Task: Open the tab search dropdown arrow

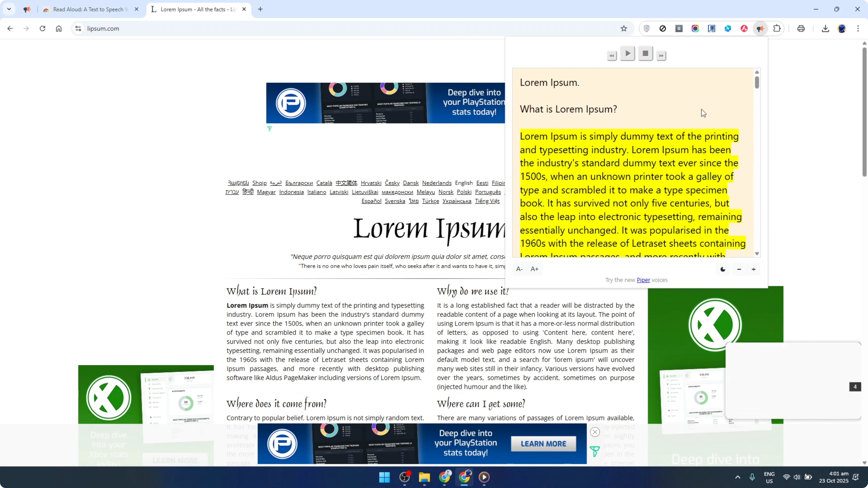Action: 9,9
